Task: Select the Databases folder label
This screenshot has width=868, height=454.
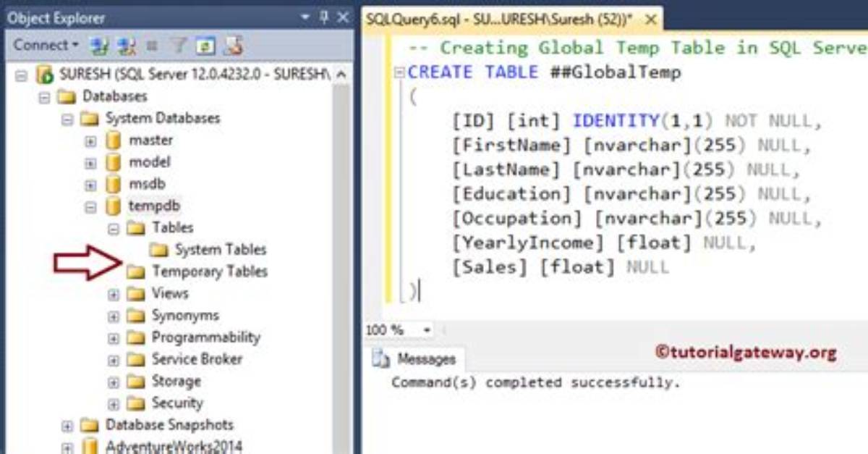Action: coord(115,96)
